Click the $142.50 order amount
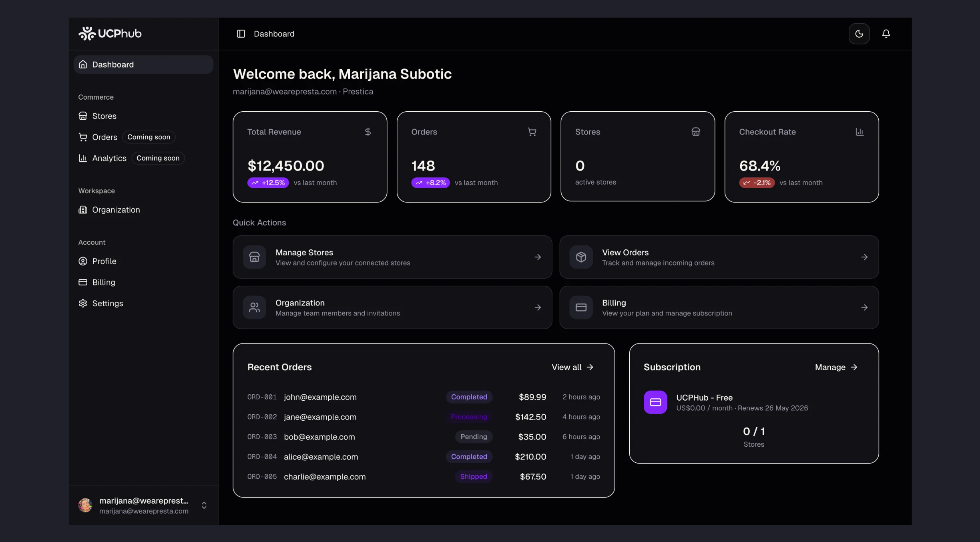 coord(531,417)
